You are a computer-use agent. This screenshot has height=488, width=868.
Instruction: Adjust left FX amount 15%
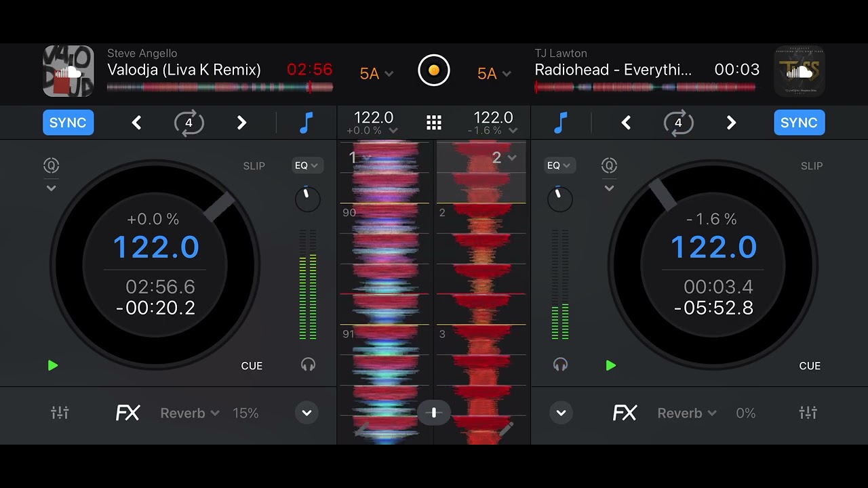click(x=245, y=413)
